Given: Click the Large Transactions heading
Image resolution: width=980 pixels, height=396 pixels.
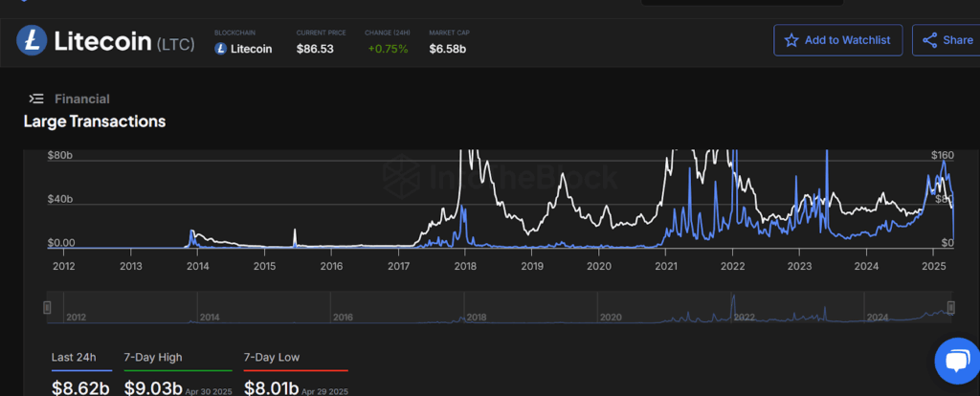Looking at the screenshot, I should pos(95,121).
